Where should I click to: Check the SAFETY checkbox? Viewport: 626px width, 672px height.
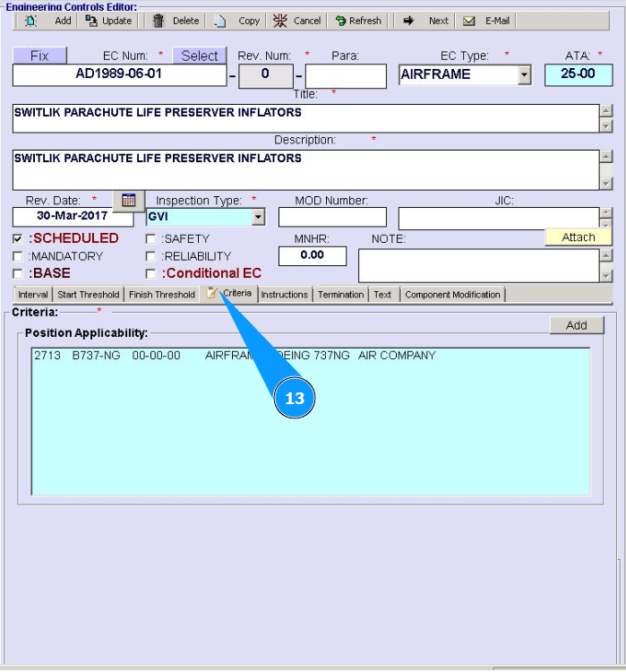[x=150, y=238]
